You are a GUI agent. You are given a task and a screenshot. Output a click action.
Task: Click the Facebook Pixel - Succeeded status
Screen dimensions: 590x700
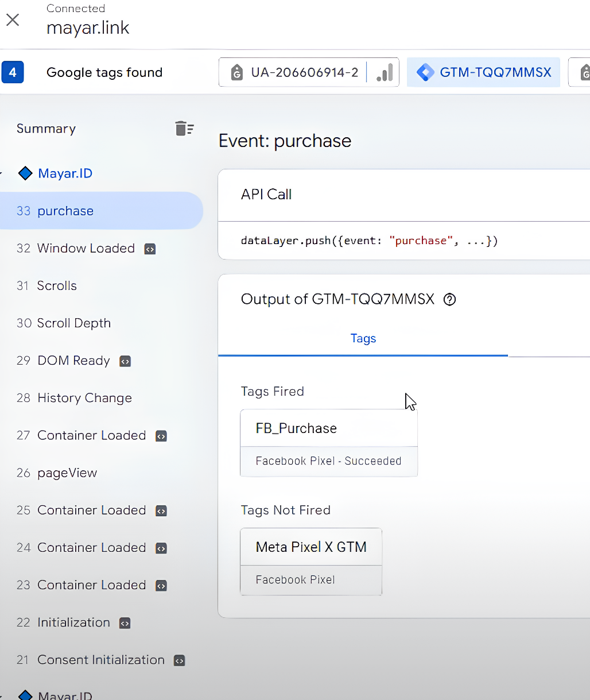coord(328,461)
